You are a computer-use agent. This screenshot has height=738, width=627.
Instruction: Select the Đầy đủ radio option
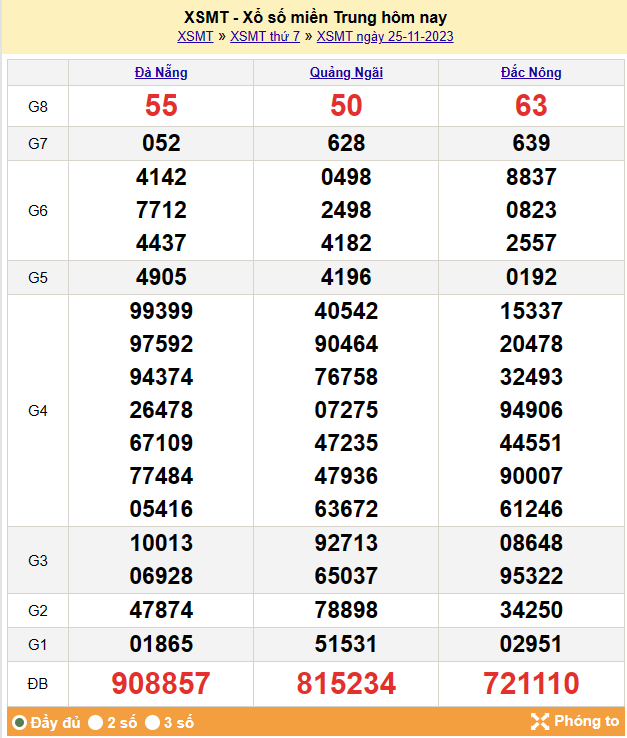19,722
